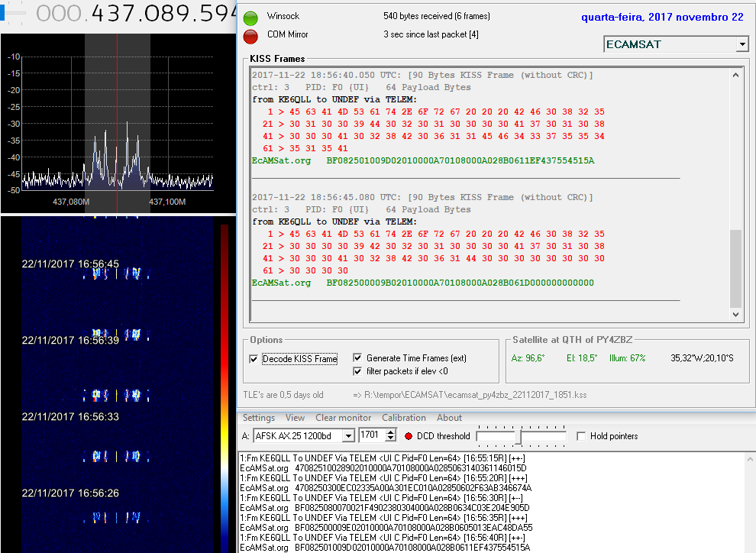Select Clear monitor menu item

(344, 418)
